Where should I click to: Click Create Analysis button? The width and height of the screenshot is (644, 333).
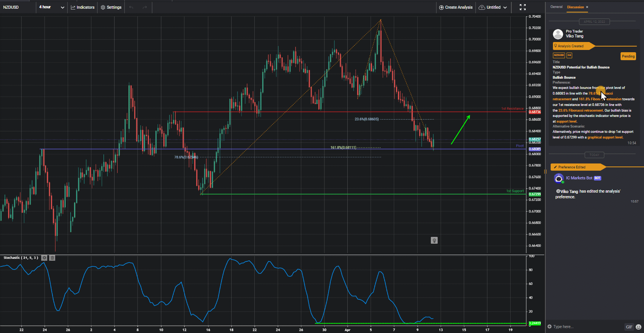coord(455,7)
